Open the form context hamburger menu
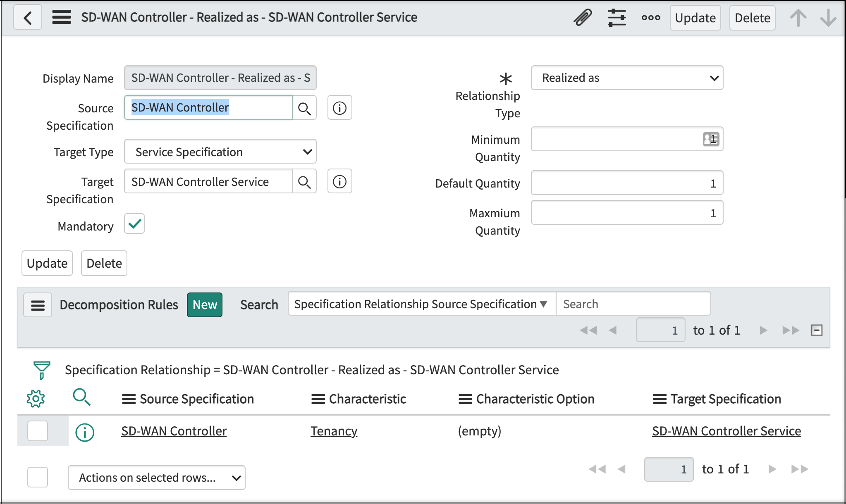Image resolution: width=846 pixels, height=504 pixels. coord(61,17)
